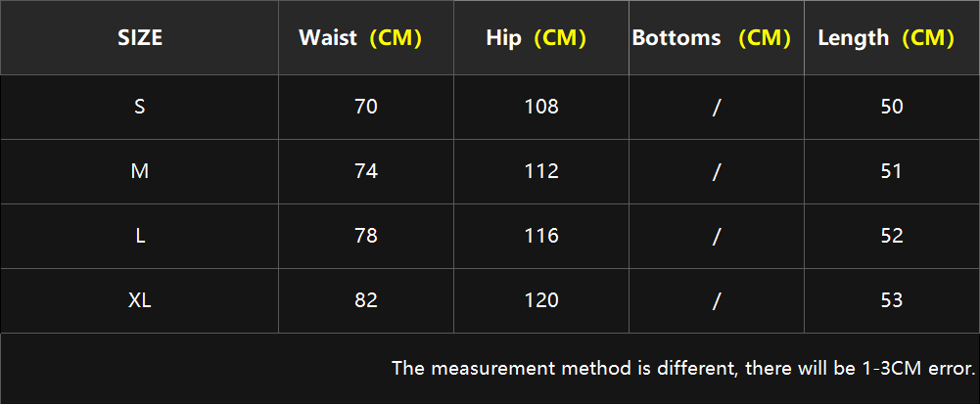The width and height of the screenshot is (980, 405).
Task: Click the hip value 116 cell
Action: click(x=541, y=236)
